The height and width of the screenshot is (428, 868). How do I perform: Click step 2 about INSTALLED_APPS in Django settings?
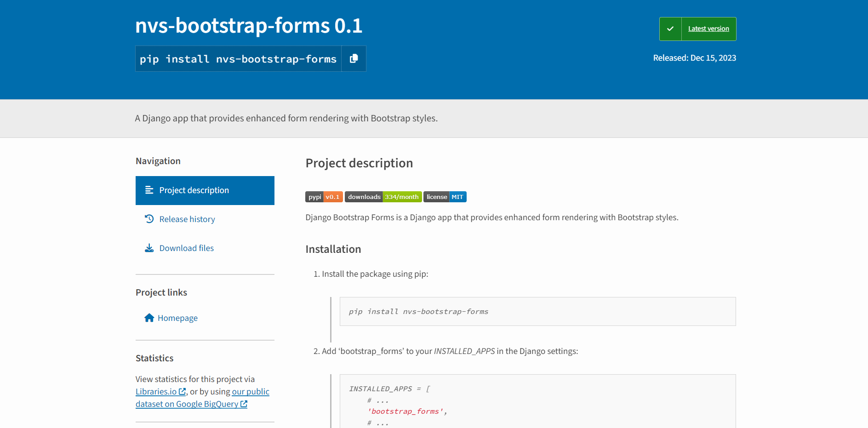[x=450, y=351]
